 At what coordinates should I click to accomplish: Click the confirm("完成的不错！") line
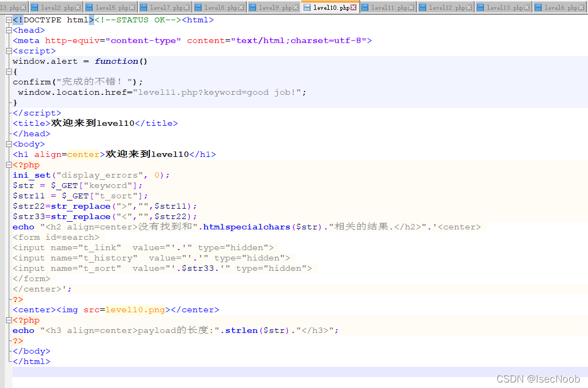(x=77, y=82)
